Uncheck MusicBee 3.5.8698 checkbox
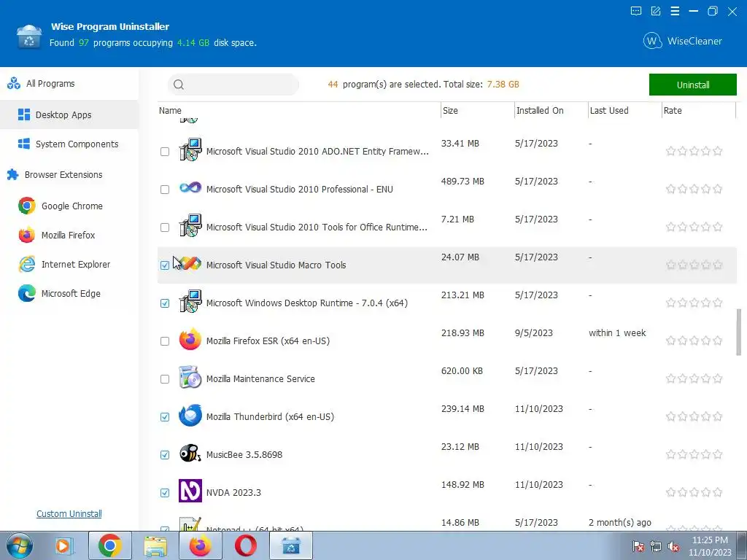 click(165, 455)
